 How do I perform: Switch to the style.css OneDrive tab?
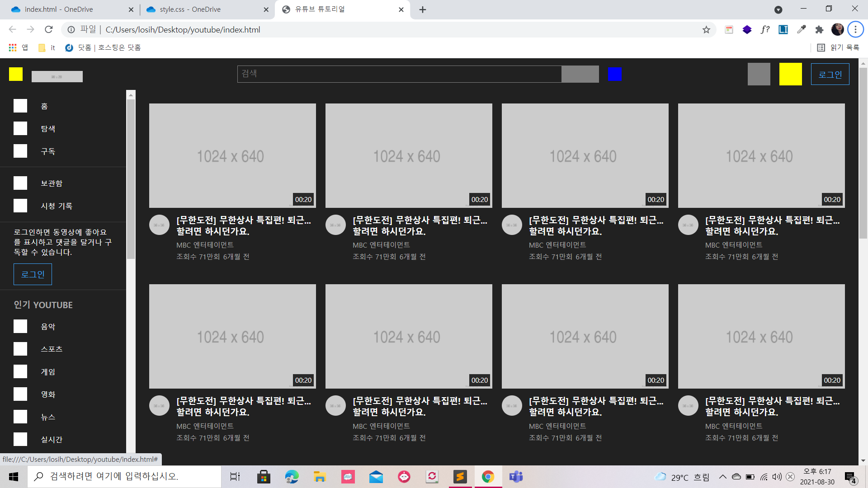pos(190,9)
